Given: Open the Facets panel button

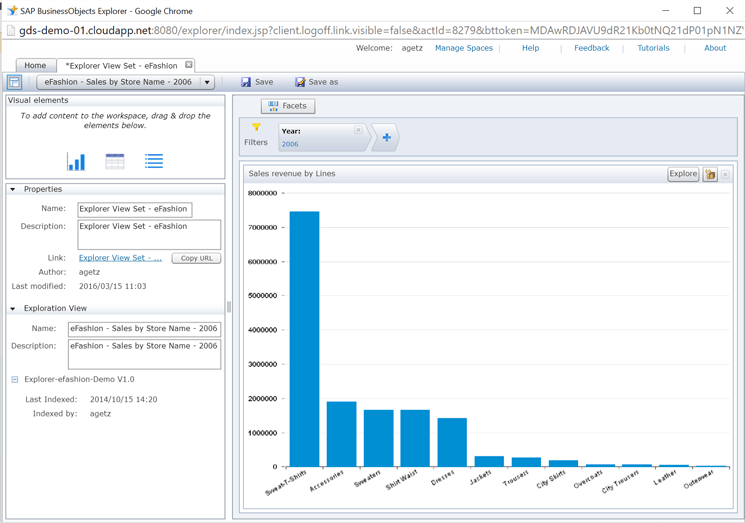Looking at the screenshot, I should click(288, 106).
